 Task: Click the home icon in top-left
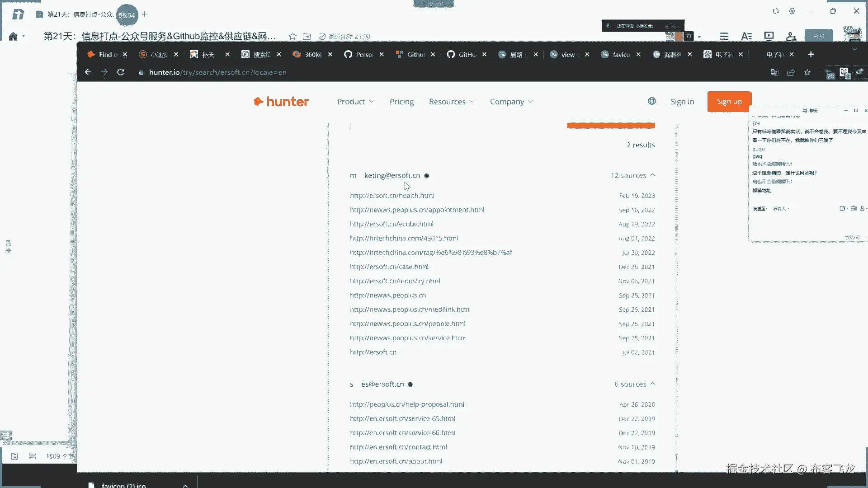(x=13, y=37)
